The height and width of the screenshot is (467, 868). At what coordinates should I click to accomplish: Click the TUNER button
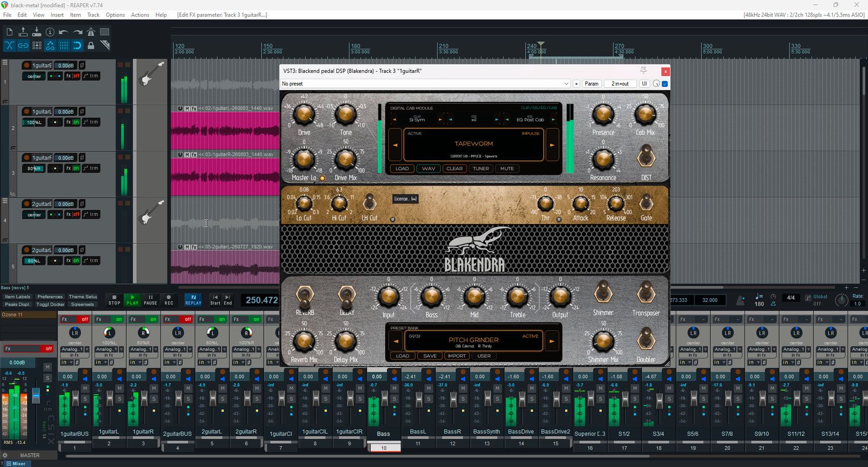tap(481, 168)
